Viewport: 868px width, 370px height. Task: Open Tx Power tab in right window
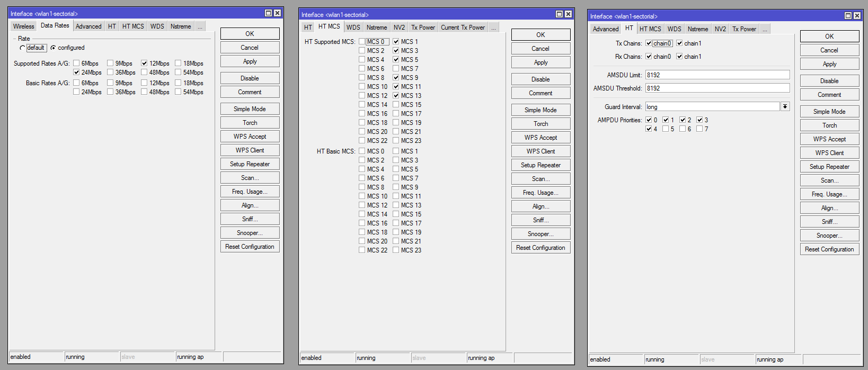[x=744, y=29]
